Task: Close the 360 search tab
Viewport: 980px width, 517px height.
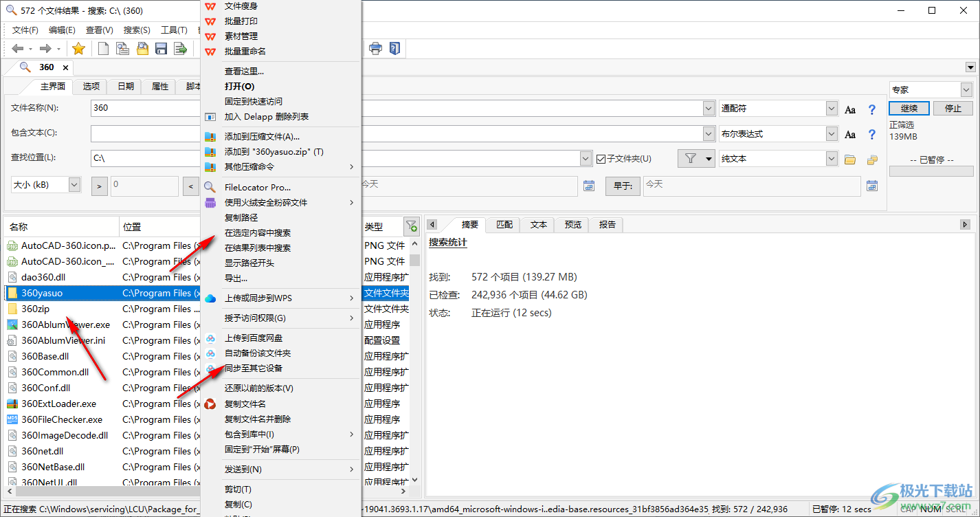Action: (65, 67)
